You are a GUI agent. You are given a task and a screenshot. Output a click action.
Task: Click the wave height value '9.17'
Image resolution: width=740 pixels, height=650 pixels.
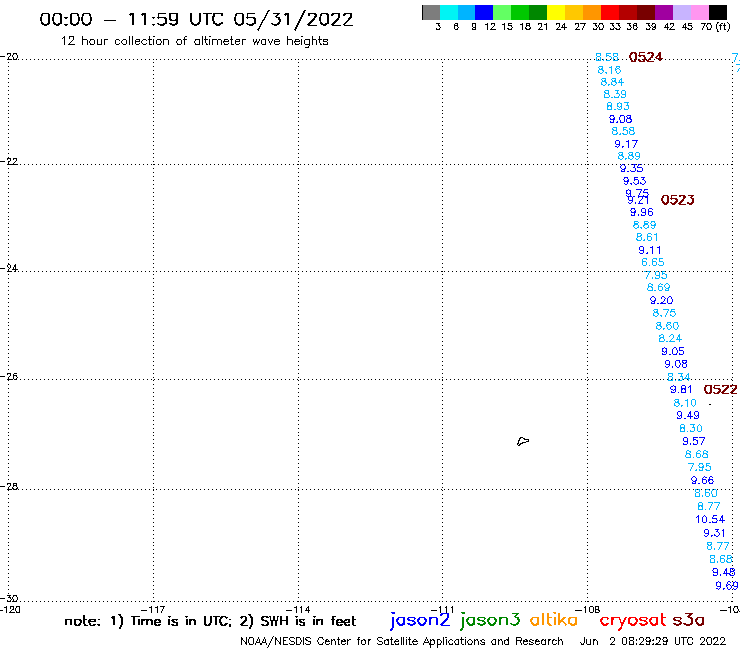pos(626,144)
